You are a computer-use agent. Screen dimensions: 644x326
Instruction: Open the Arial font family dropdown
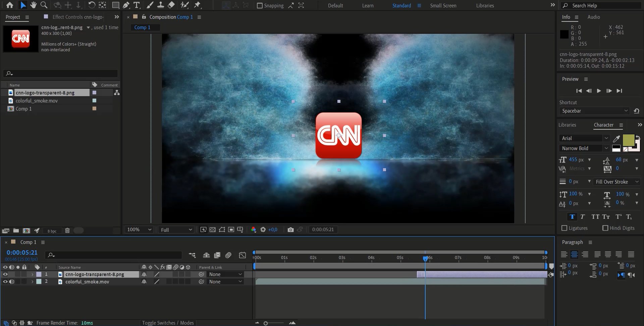[x=584, y=138]
